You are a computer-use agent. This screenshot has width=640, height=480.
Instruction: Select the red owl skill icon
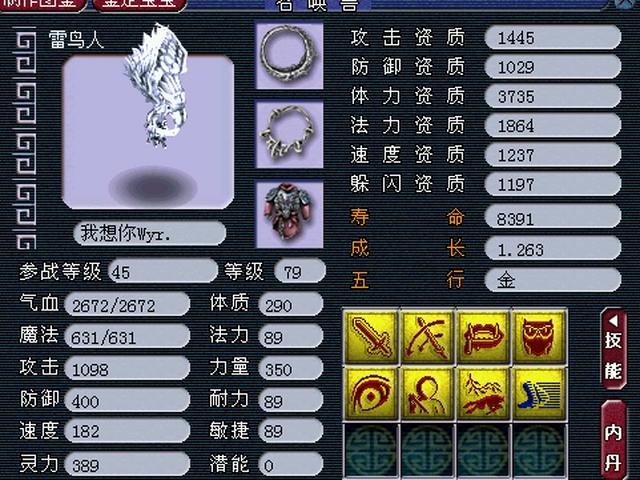tap(539, 337)
